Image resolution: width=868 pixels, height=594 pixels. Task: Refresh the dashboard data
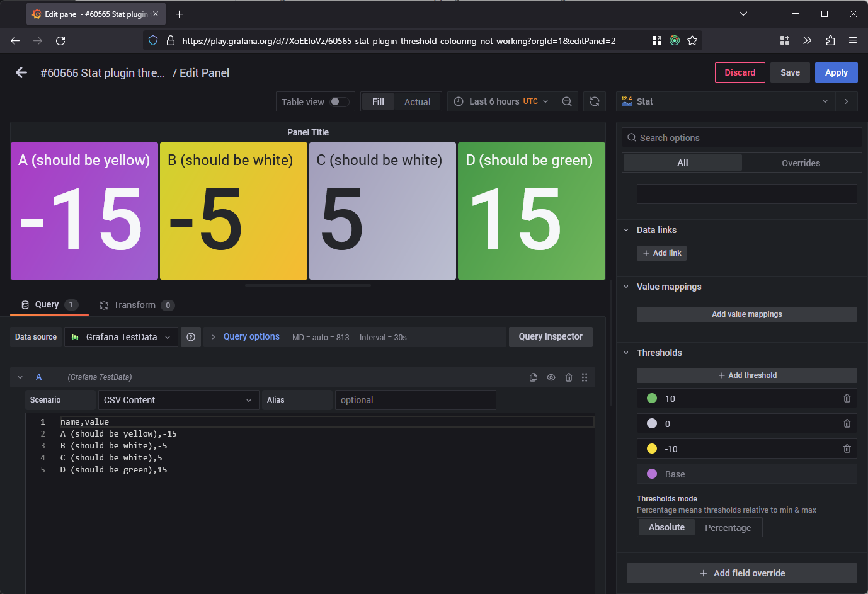[x=595, y=101]
